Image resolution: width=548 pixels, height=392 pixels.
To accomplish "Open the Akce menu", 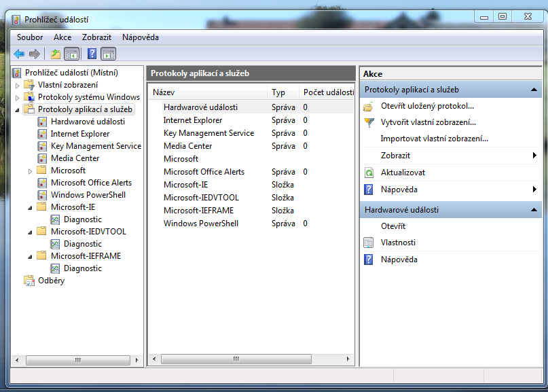I will click(x=62, y=37).
